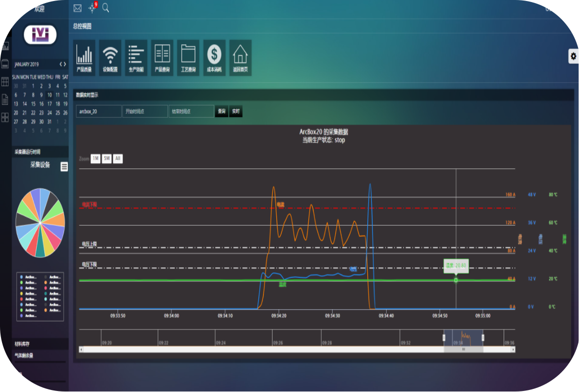Set chart zoom to 5M
The width and height of the screenshot is (581, 392).
tap(106, 159)
